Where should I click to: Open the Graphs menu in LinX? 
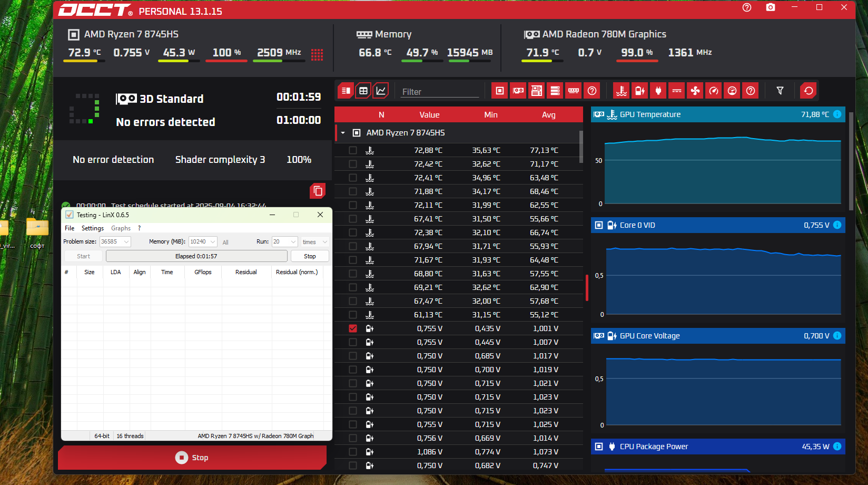coord(121,228)
